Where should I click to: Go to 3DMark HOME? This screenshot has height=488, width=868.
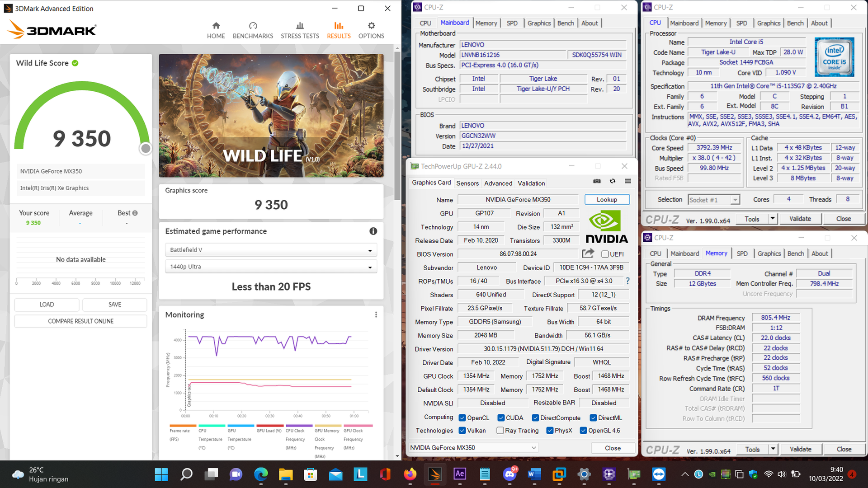pos(216,30)
